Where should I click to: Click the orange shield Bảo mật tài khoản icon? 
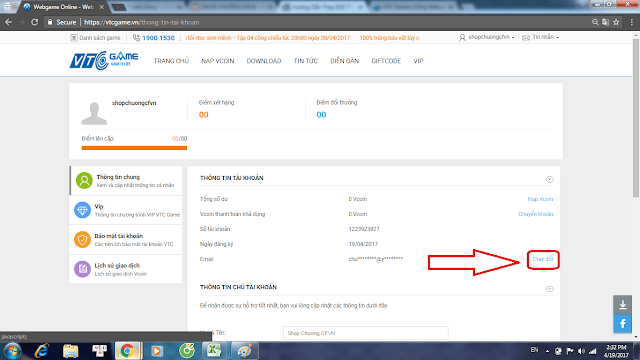tap(82, 240)
